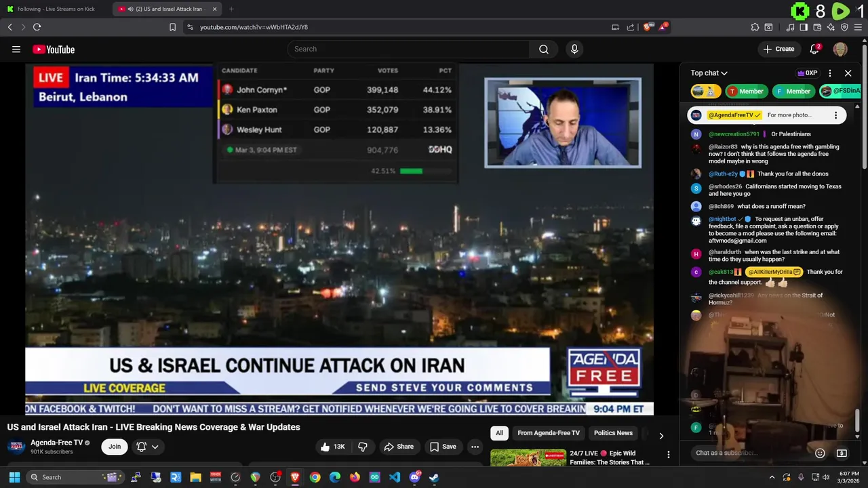Viewport: 868px width, 488px height.
Task: Expand the Top chat dropdown
Action: (709, 73)
